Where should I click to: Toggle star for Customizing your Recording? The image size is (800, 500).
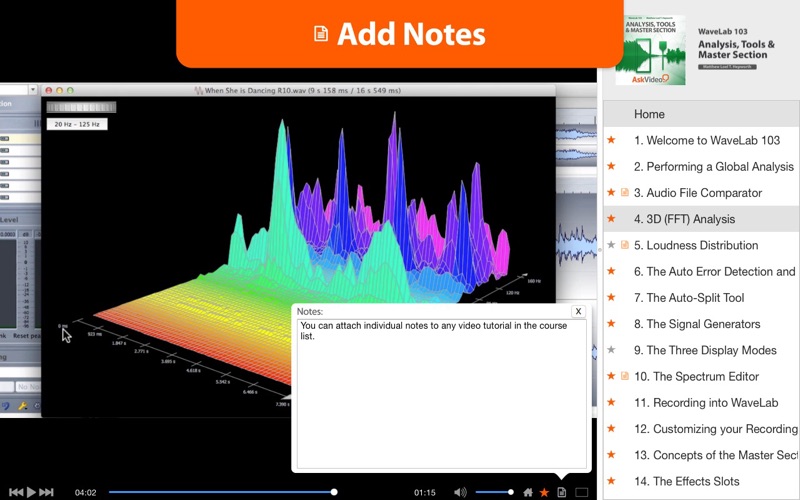point(611,429)
